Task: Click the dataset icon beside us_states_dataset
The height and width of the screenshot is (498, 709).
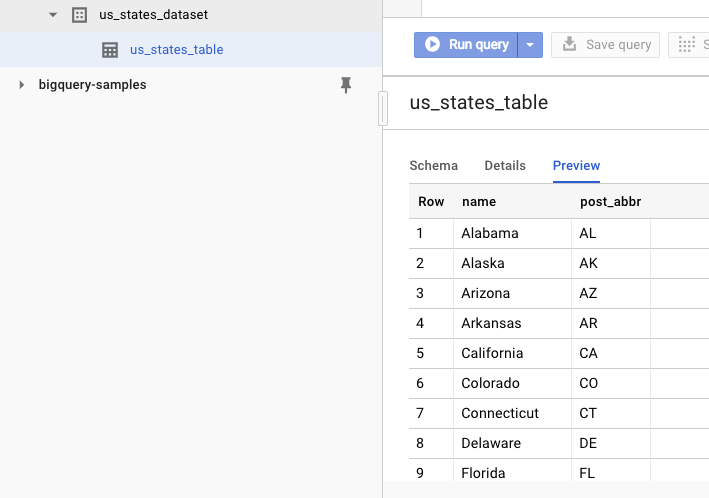Action: tap(79, 15)
